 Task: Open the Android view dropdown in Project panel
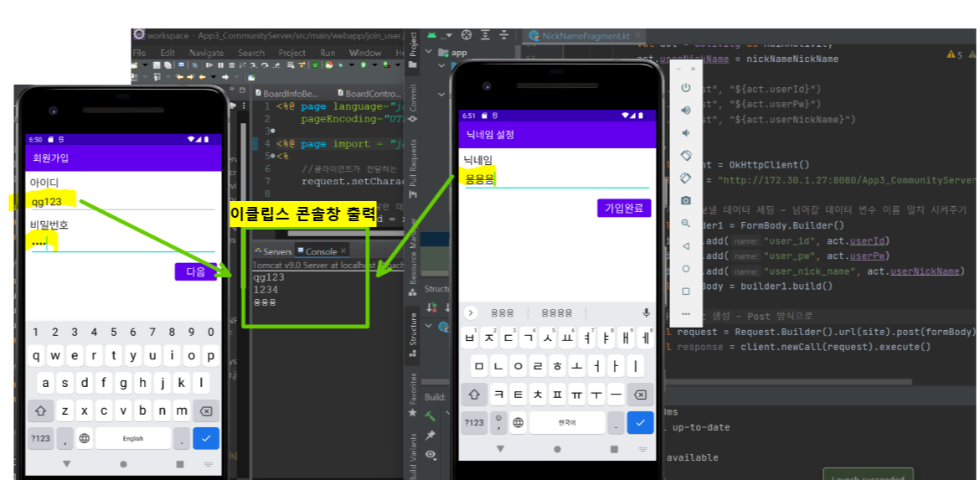tap(447, 35)
